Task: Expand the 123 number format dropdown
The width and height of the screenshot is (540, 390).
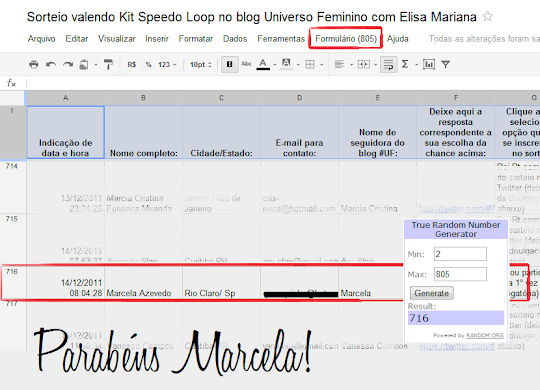Action: click(x=167, y=64)
